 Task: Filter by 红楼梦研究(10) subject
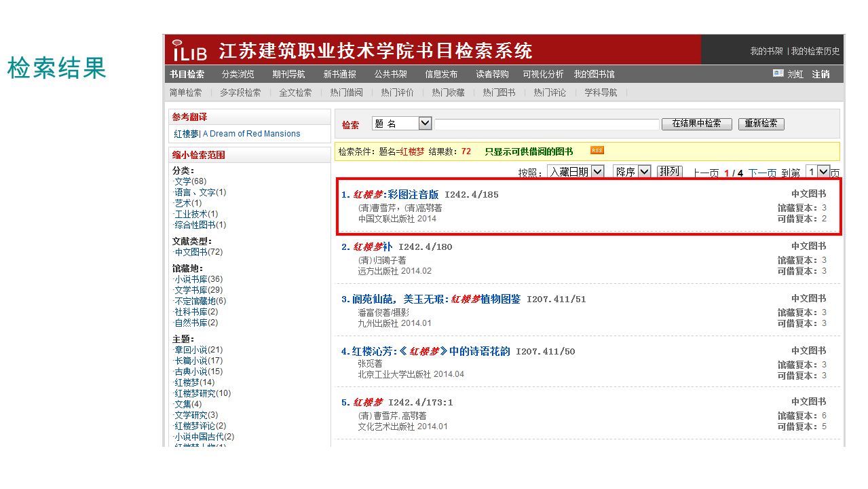coord(203,393)
